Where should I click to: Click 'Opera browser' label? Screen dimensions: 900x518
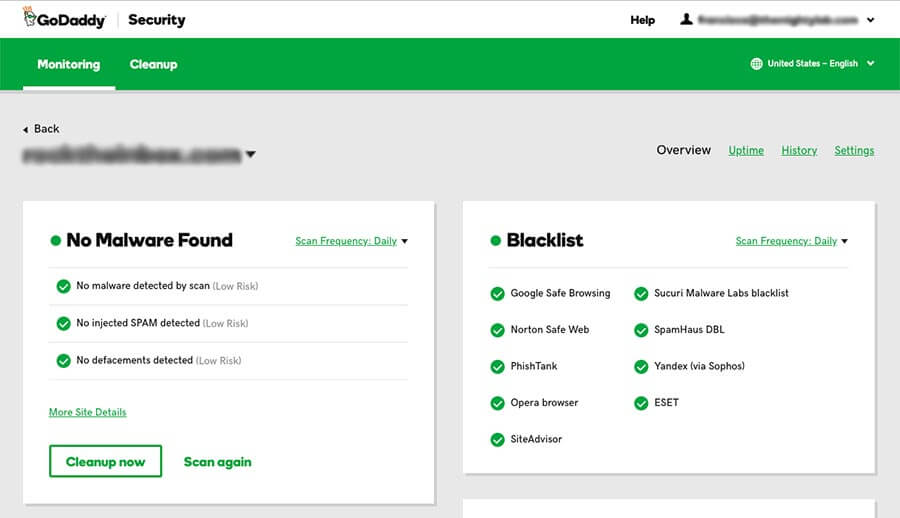point(544,403)
